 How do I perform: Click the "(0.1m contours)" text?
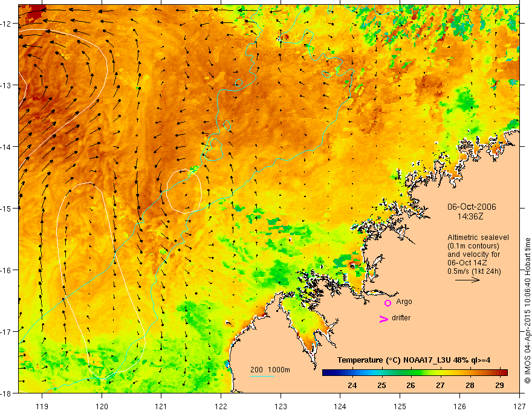473,246
